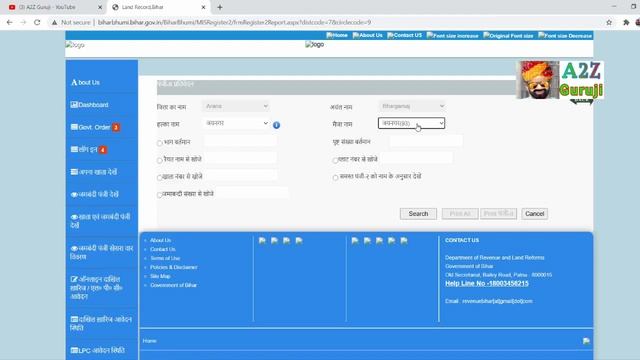640x360 pixels.
Task: Click the Print All button
Action: (460, 214)
